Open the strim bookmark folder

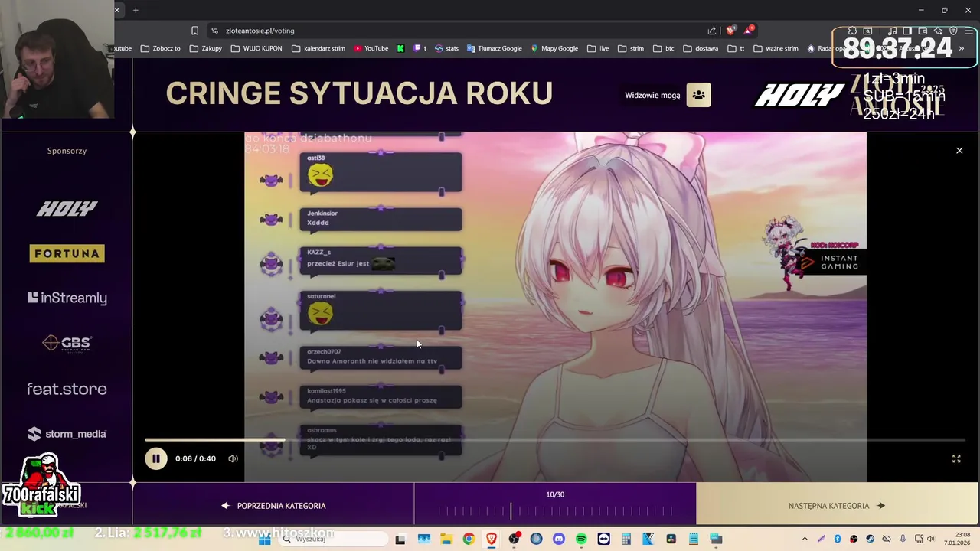pos(631,48)
